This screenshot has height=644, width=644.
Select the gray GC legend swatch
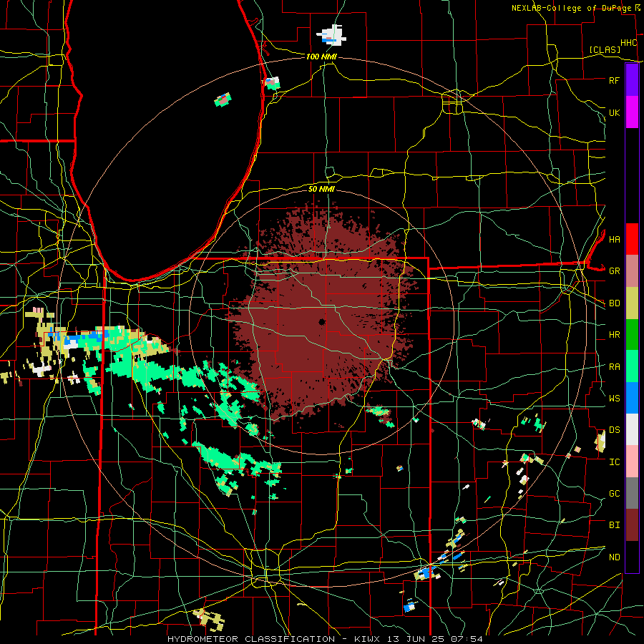coord(632,493)
